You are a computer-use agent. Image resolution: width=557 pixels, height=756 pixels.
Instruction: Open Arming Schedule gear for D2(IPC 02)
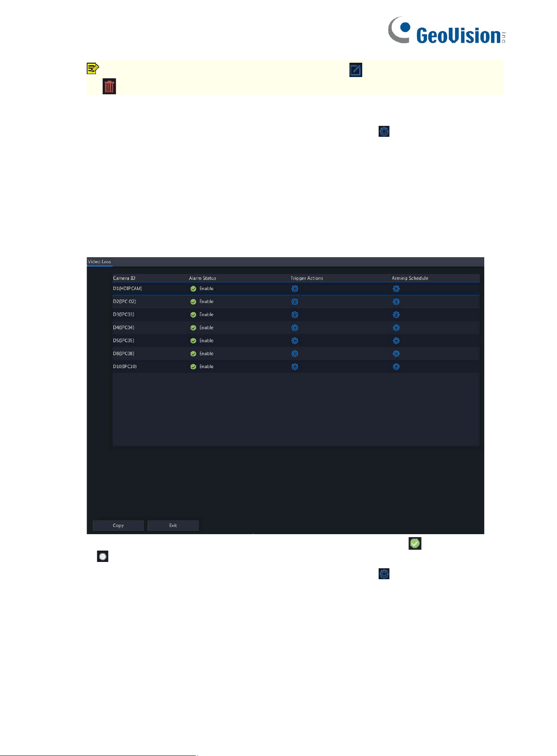point(396,302)
